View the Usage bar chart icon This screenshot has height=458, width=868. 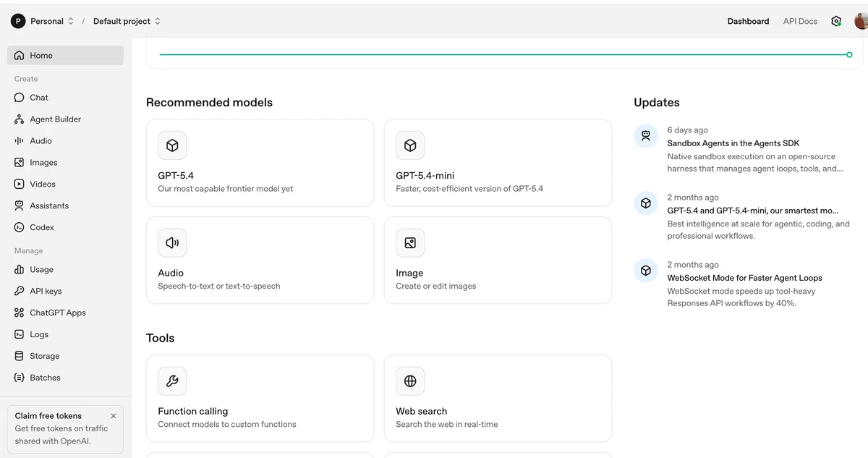[20, 270]
